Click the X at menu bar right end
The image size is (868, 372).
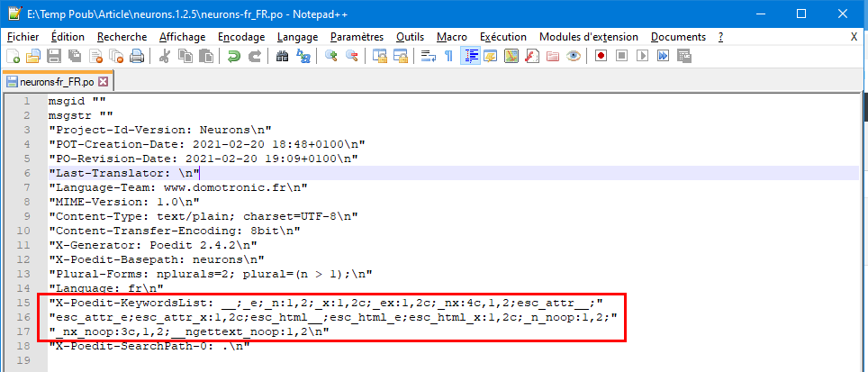[x=854, y=37]
